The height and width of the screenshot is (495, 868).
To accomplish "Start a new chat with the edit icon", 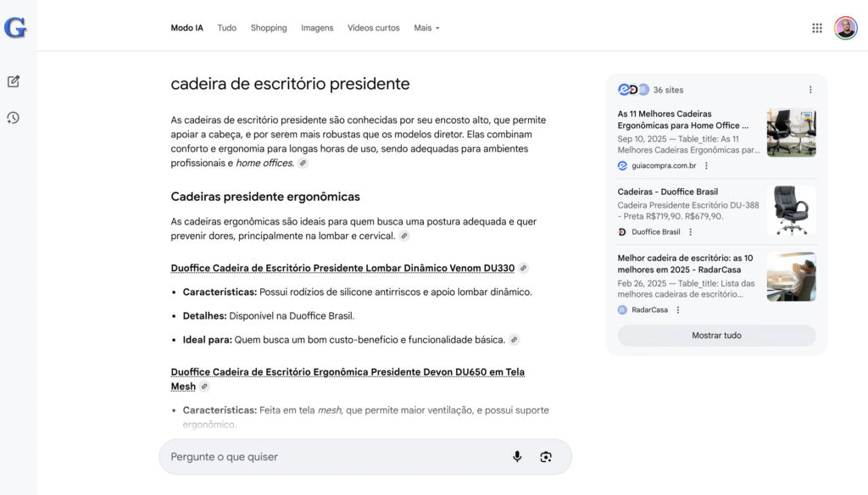I will [14, 81].
